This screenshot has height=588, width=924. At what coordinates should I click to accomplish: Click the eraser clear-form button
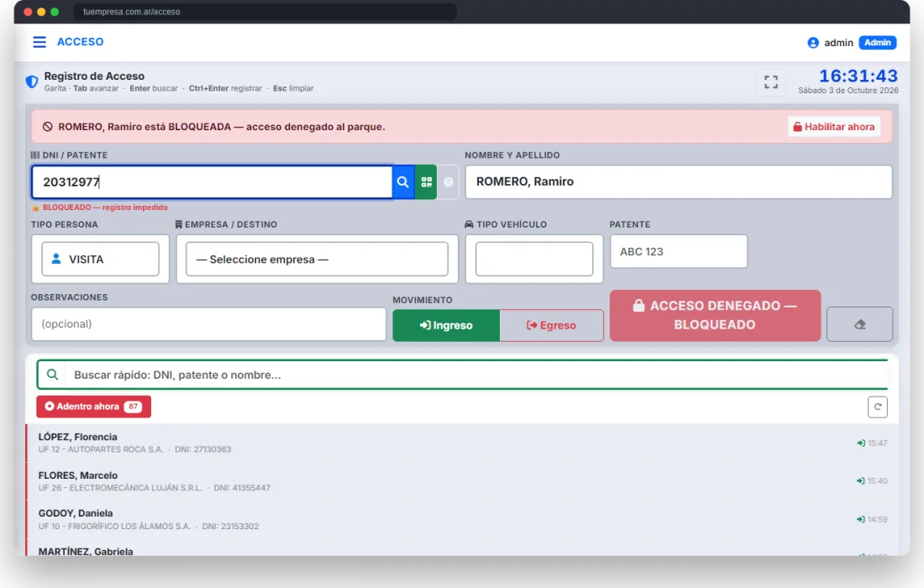(859, 324)
